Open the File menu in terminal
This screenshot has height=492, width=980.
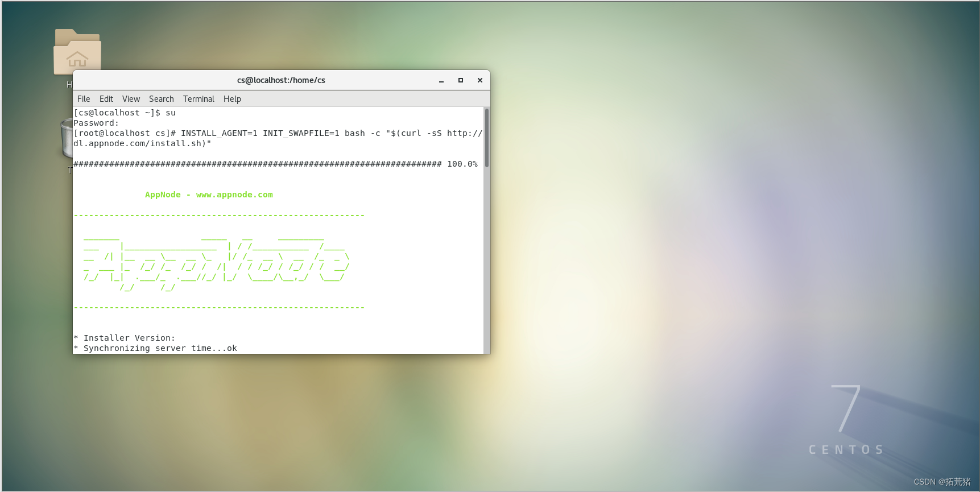[x=84, y=99]
